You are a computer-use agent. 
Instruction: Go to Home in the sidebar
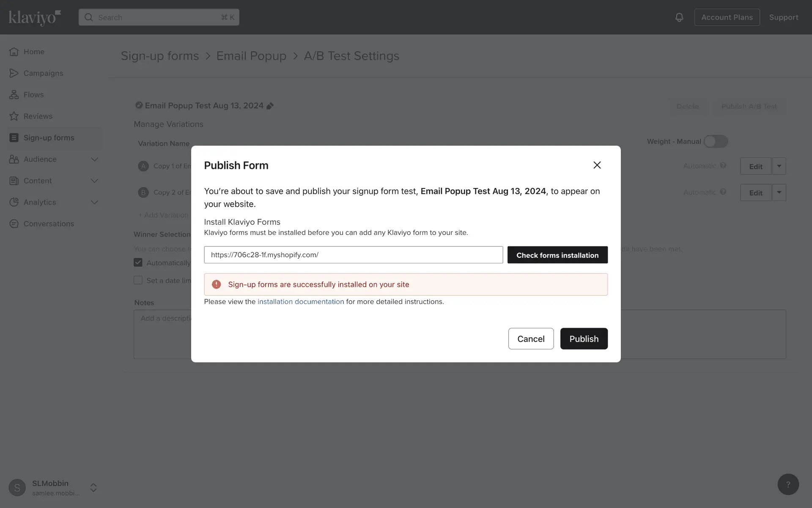pos(34,52)
